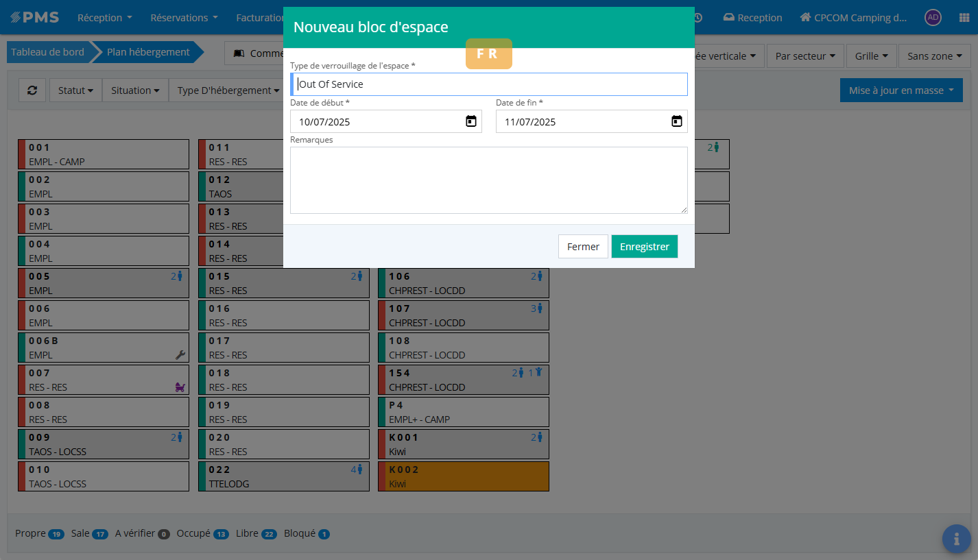The width and height of the screenshot is (978, 560).
Task: Click the Fermer button
Action: 583,247
